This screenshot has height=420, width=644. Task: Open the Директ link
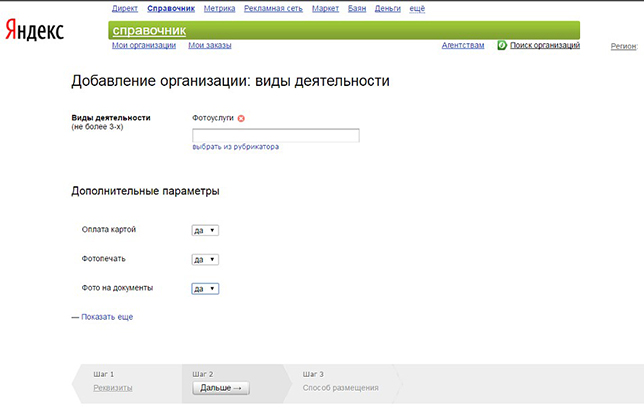[x=125, y=8]
